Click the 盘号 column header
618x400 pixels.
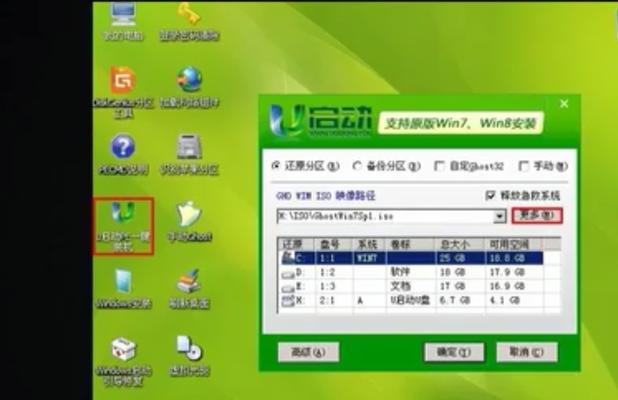click(x=334, y=244)
